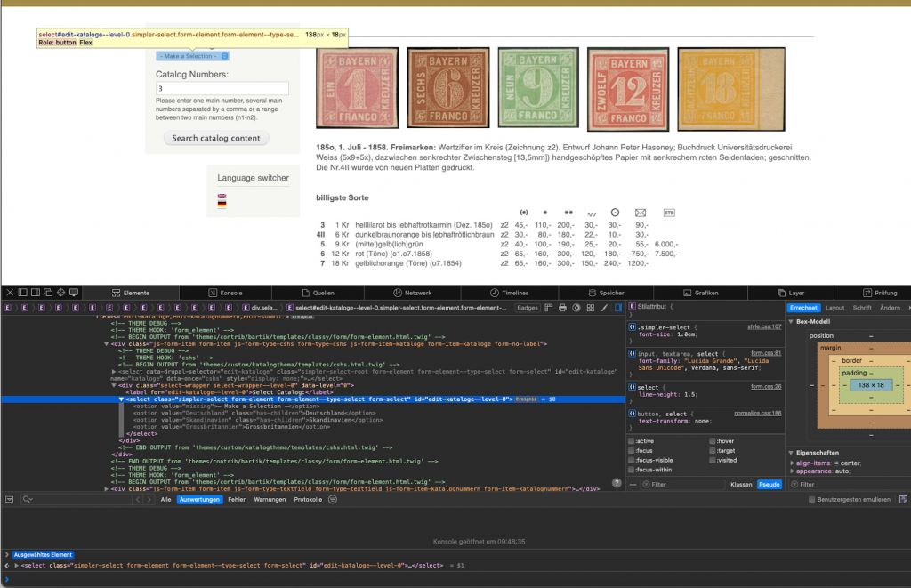The image size is (911, 588).
Task: Toggle dark appearance half-circle icon
Action: tap(576, 308)
